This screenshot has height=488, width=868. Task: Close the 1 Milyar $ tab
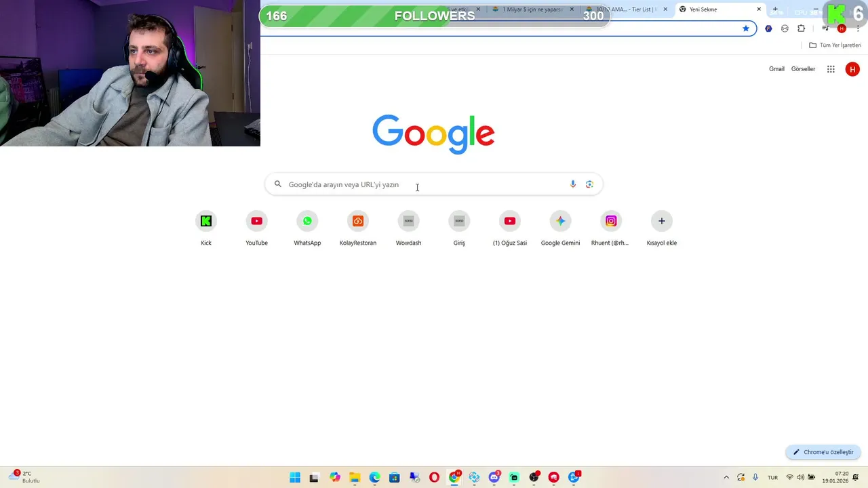[x=572, y=9]
